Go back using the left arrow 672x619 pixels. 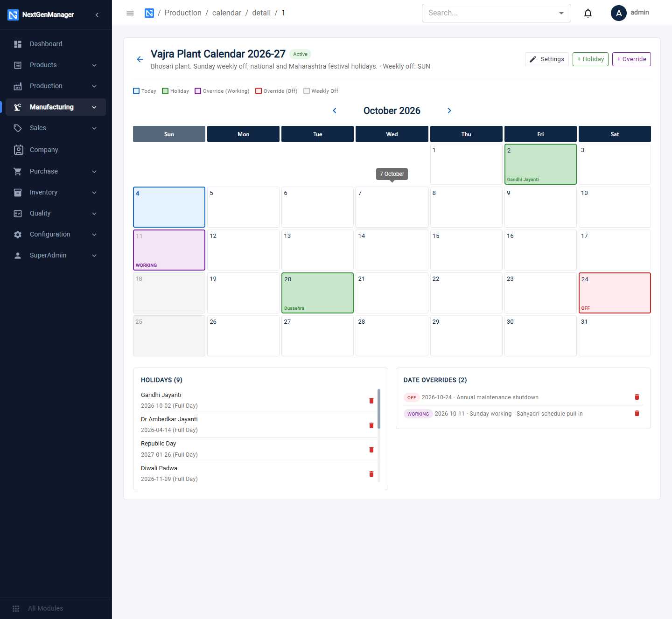coord(140,59)
